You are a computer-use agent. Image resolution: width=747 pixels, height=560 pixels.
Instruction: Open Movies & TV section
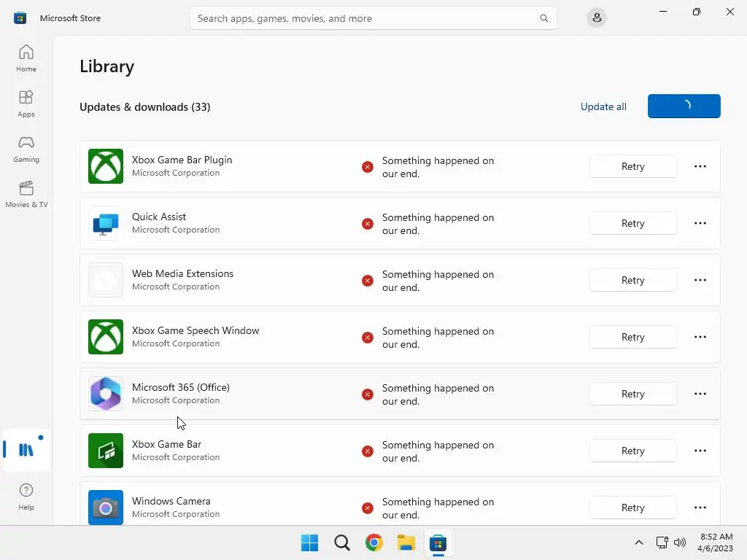click(26, 194)
